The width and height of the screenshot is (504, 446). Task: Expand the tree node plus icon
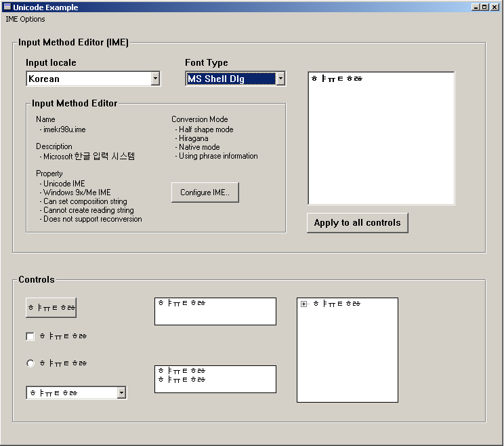tap(304, 304)
